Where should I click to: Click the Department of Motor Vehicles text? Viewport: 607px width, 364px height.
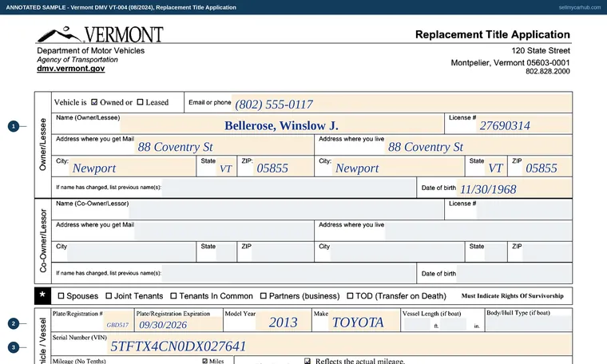[x=90, y=50]
